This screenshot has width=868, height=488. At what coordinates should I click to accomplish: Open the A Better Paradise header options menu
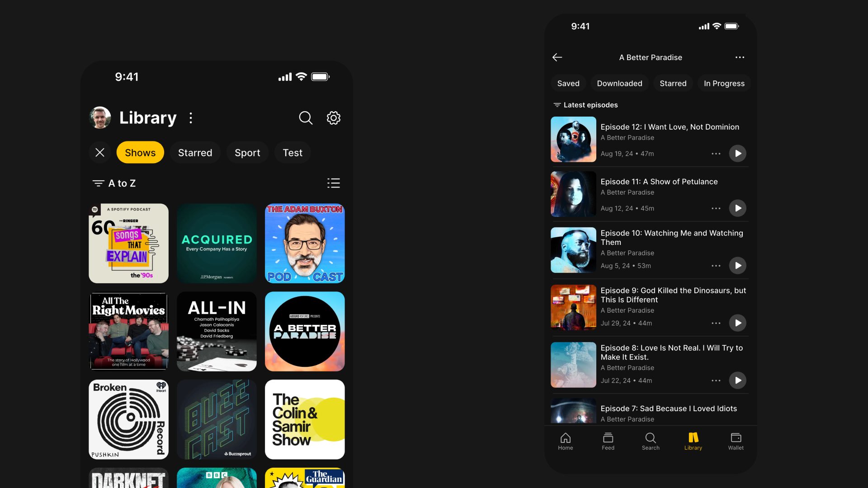(x=740, y=57)
